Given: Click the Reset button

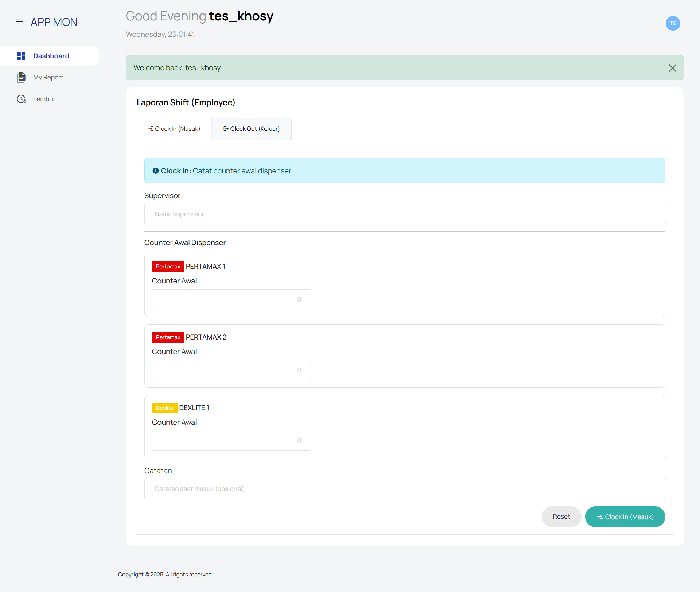Looking at the screenshot, I should (561, 517).
